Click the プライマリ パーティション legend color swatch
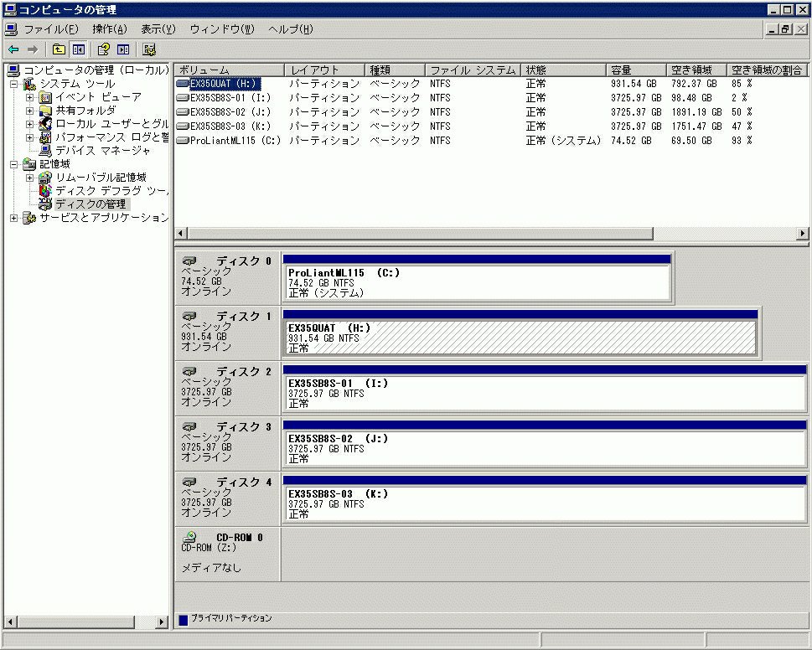812x650 pixels. 183,620
